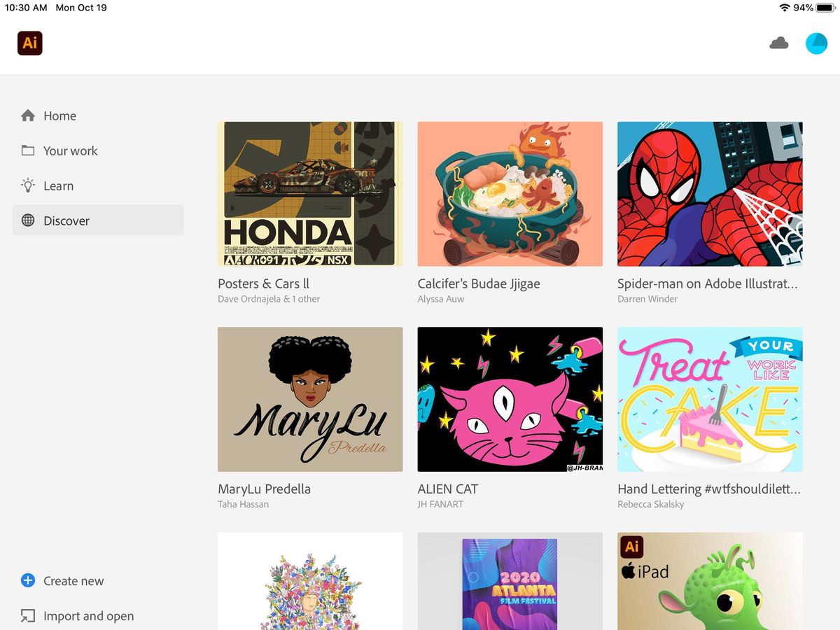Select the ALIEN CAT thumbnail

[510, 399]
